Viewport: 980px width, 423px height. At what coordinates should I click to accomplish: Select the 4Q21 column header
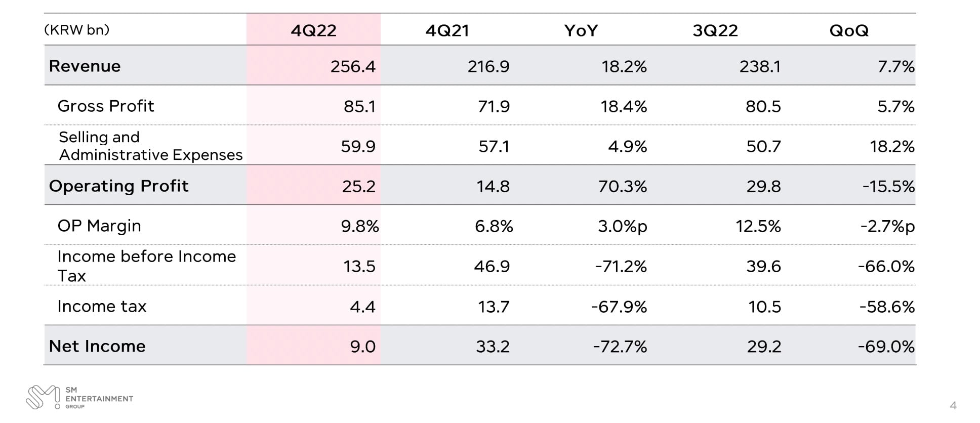click(447, 30)
